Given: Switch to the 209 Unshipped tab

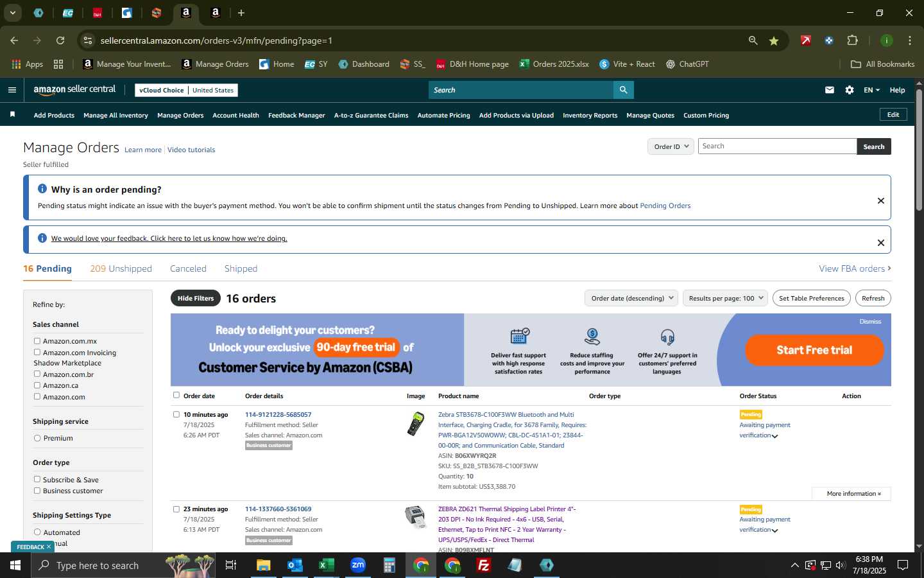Looking at the screenshot, I should click(x=121, y=268).
